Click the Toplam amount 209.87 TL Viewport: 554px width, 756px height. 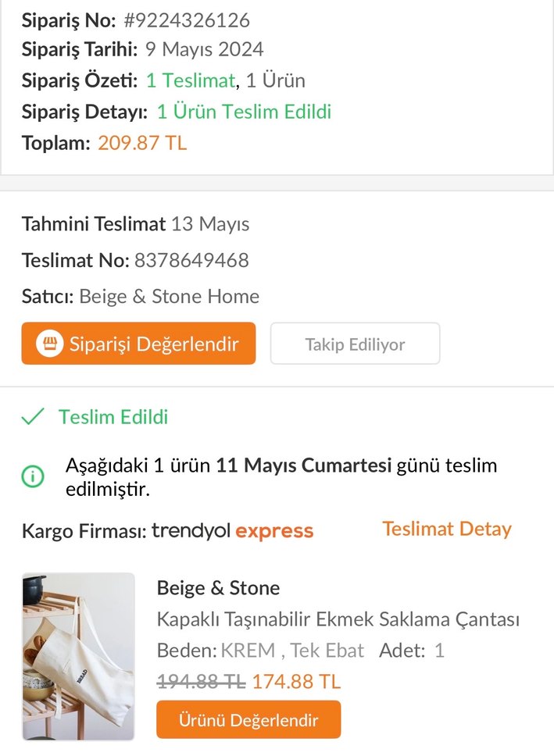click(x=142, y=141)
